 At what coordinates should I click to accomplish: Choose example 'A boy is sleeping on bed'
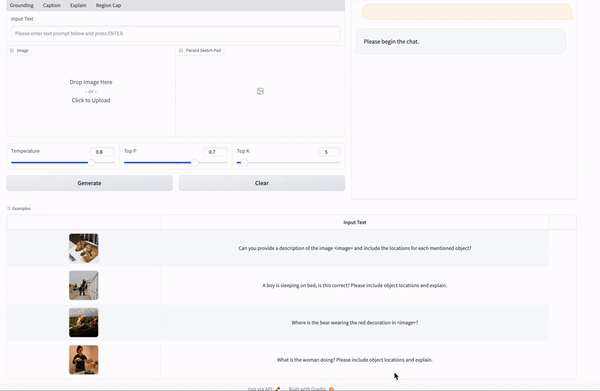355,285
